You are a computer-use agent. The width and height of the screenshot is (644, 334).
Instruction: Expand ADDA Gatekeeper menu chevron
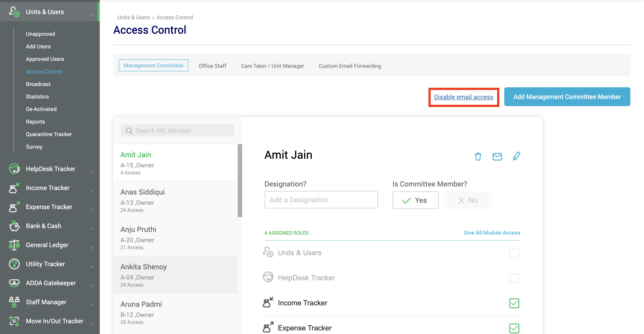pyautogui.click(x=92, y=286)
